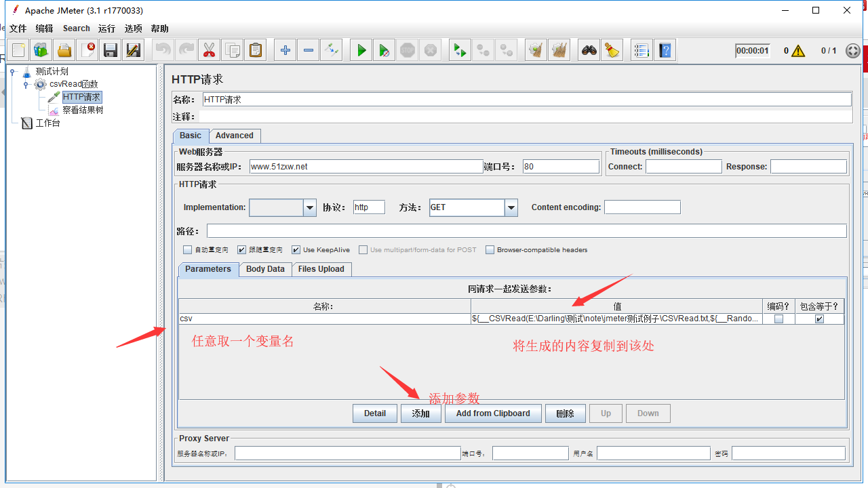Open the 选项 menu
Screen dimensions: 868x488
click(134, 28)
